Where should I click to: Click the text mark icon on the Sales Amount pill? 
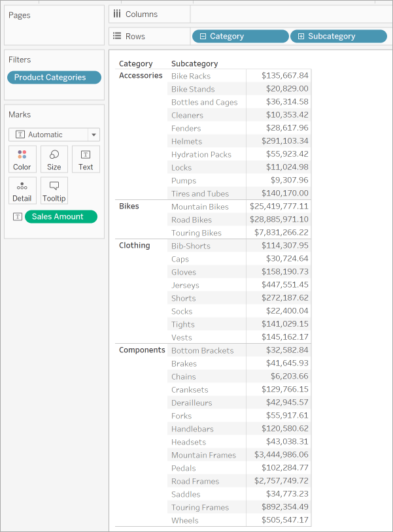[x=18, y=216]
